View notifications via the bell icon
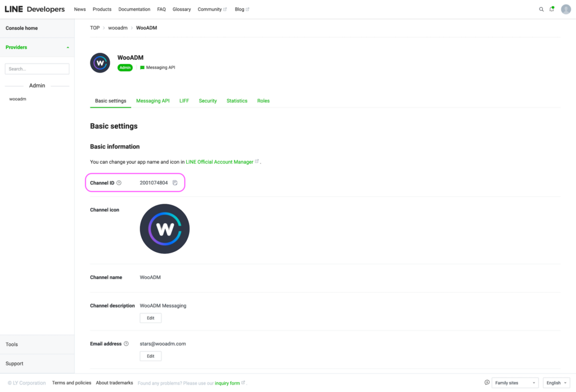Screen dimensions: 576x392 552,9
